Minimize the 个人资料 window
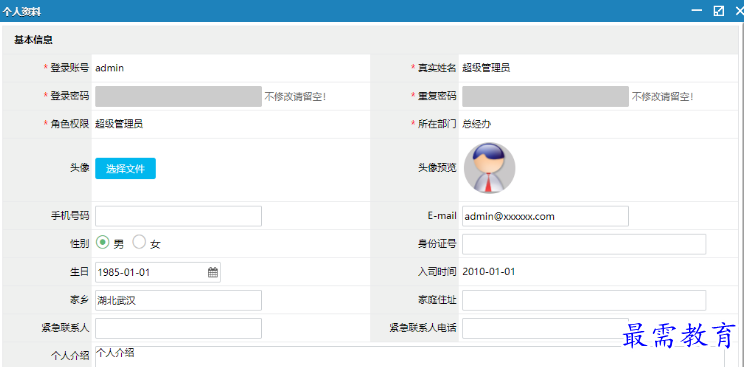 (x=696, y=10)
